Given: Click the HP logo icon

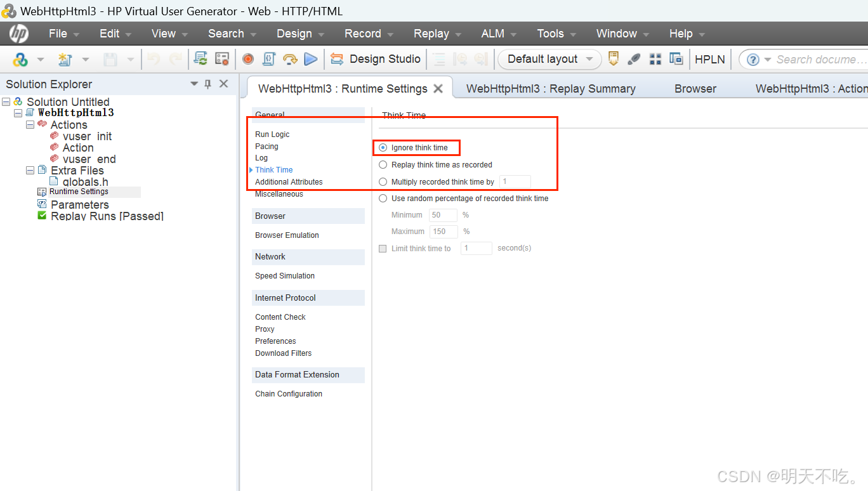Looking at the screenshot, I should (18, 34).
